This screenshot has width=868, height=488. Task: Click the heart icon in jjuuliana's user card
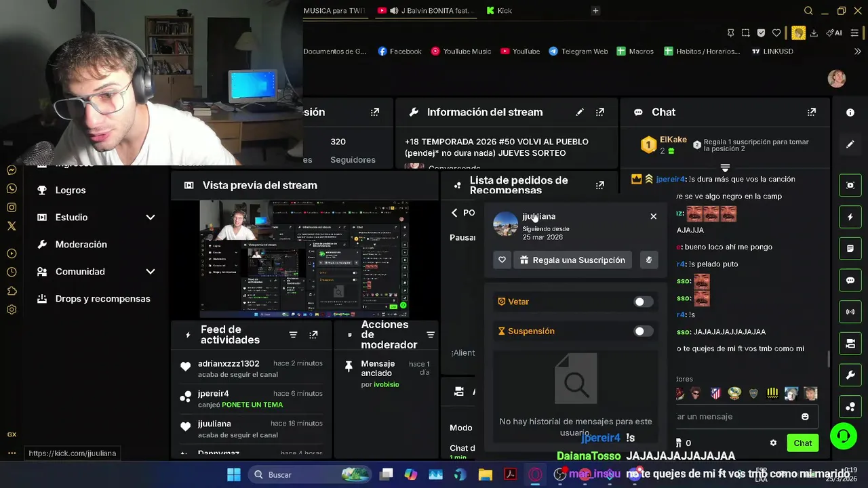coord(502,260)
